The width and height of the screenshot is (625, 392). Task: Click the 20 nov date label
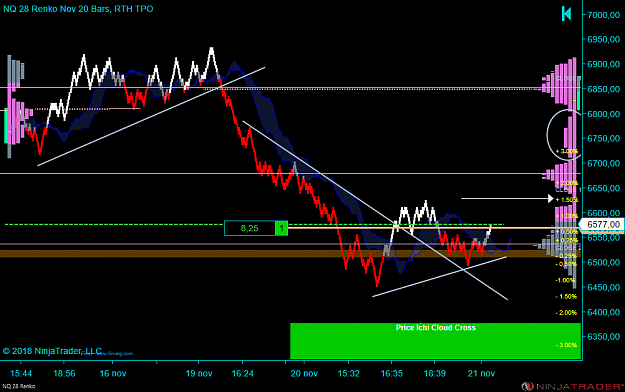[x=304, y=374]
